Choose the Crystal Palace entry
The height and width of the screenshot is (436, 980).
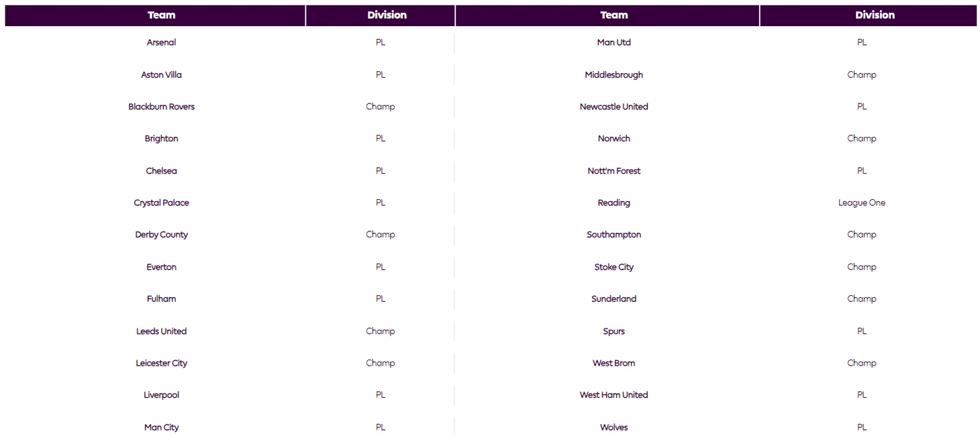(x=162, y=203)
